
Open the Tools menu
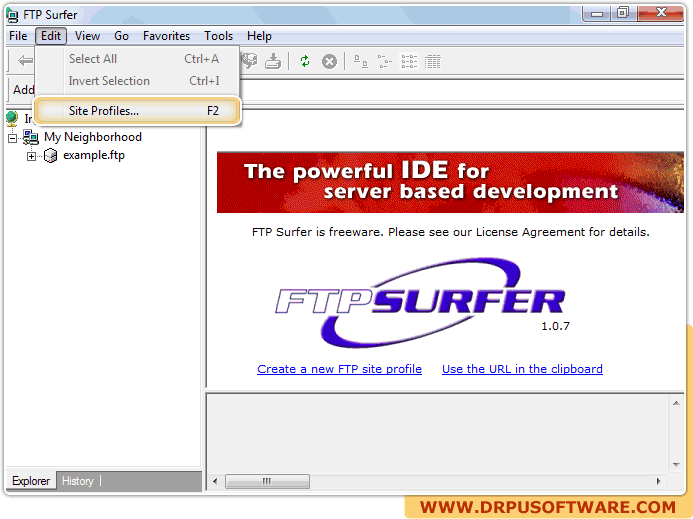point(218,36)
